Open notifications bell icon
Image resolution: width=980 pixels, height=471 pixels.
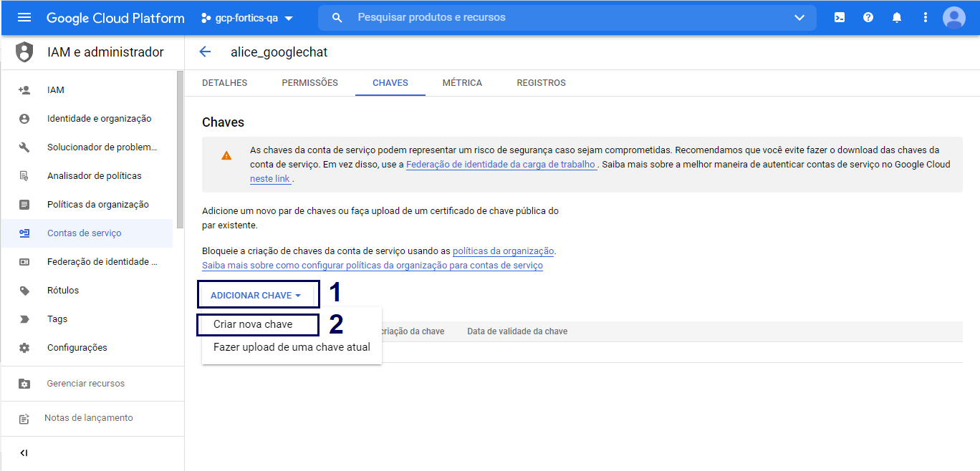pos(897,17)
